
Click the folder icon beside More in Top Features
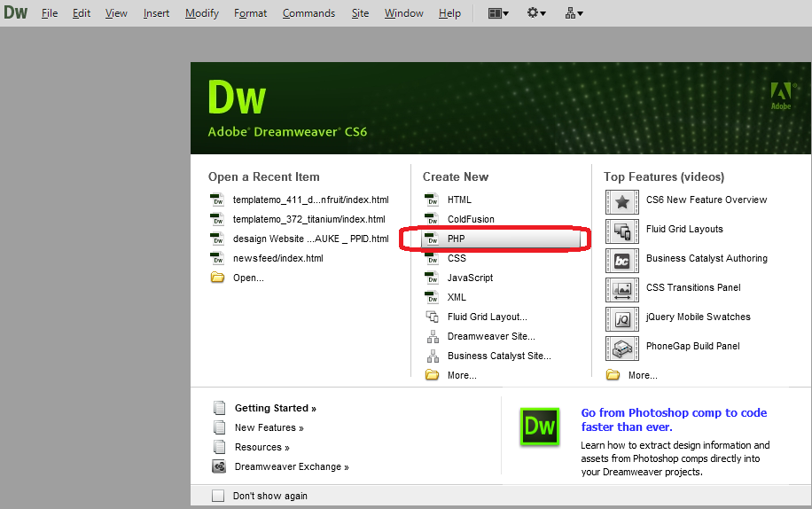(613, 375)
